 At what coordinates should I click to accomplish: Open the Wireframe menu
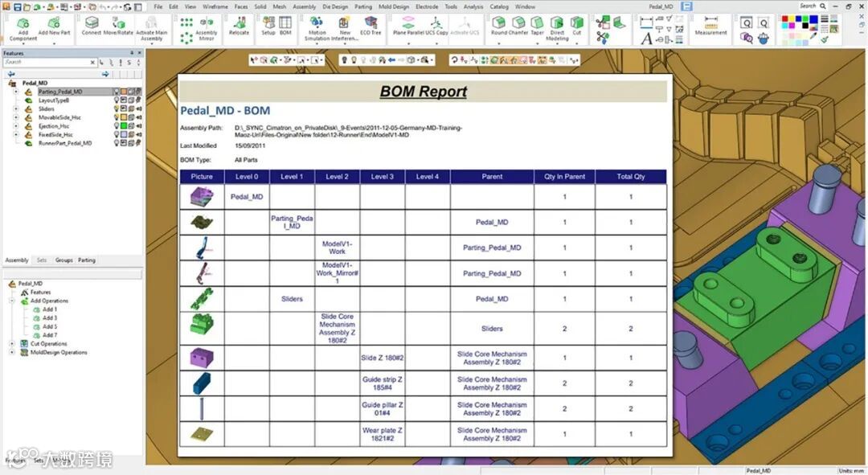[215, 6]
